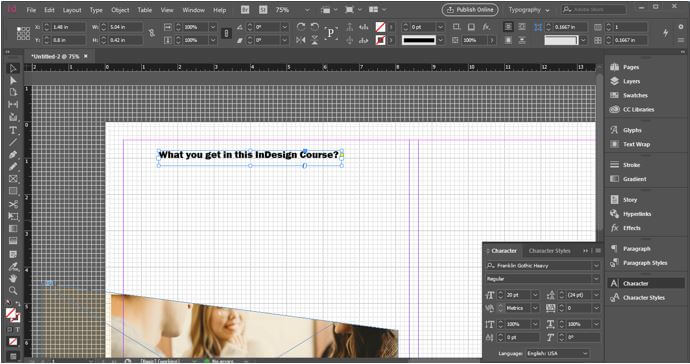Viewport: 690px width, 364px height.
Task: Open the Franklin Gothic Heavy font family dropdown
Action: (596, 265)
